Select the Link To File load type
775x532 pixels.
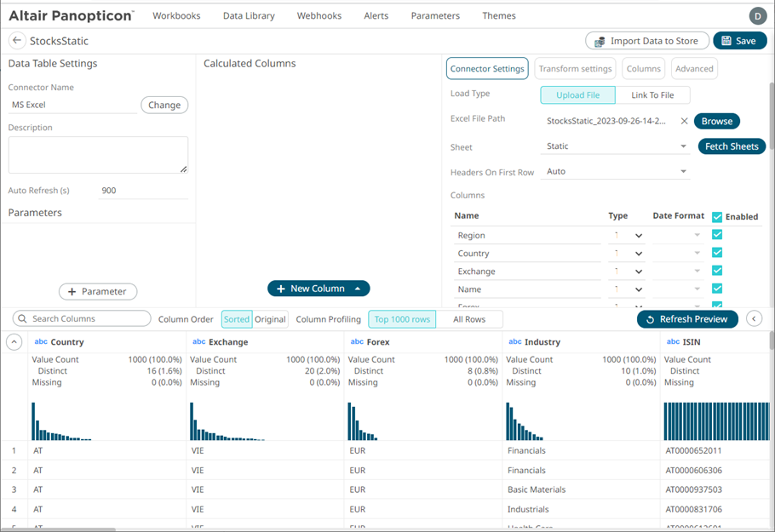coord(652,95)
